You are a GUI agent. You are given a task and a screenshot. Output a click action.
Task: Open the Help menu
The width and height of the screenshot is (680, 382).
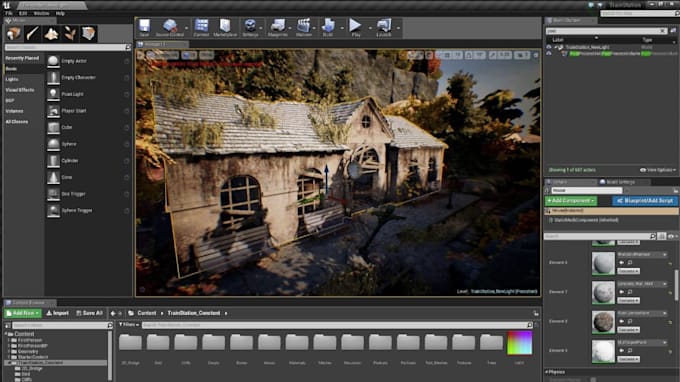pyautogui.click(x=60, y=13)
